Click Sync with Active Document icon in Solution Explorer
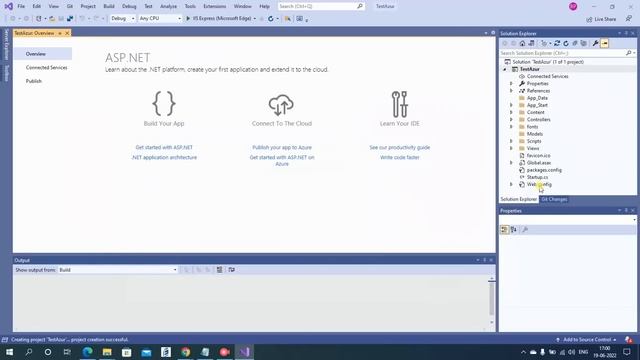640x360 pixels. point(557,43)
